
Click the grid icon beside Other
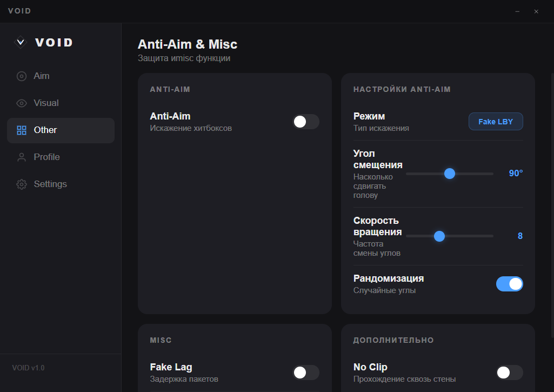tap(22, 130)
